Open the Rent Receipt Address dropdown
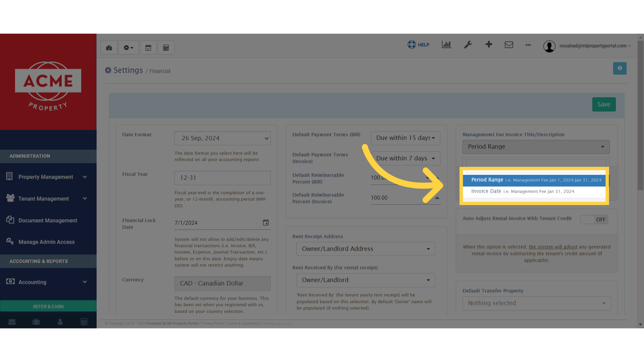The height and width of the screenshot is (362, 644). click(x=365, y=249)
